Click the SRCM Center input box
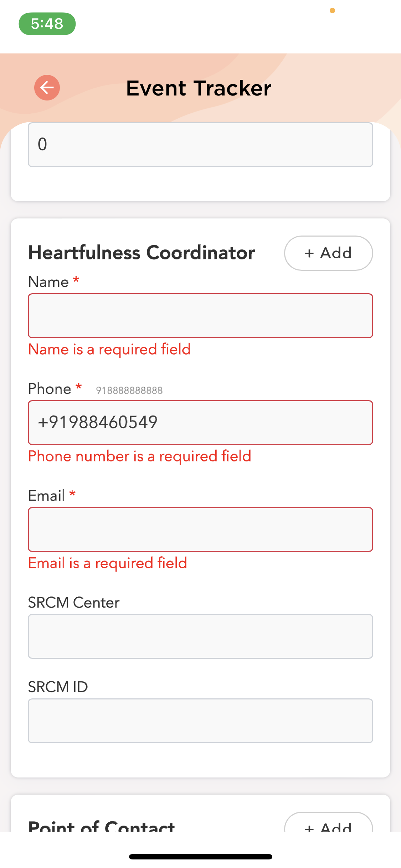The height and width of the screenshot is (868, 401). tap(200, 636)
